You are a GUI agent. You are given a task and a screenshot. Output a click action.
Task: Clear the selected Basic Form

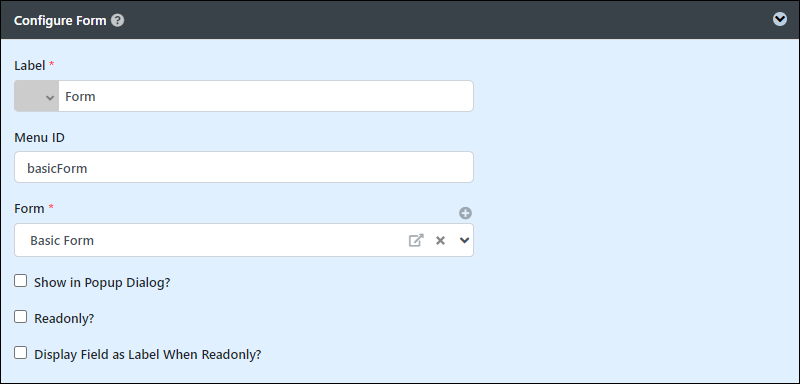point(440,240)
